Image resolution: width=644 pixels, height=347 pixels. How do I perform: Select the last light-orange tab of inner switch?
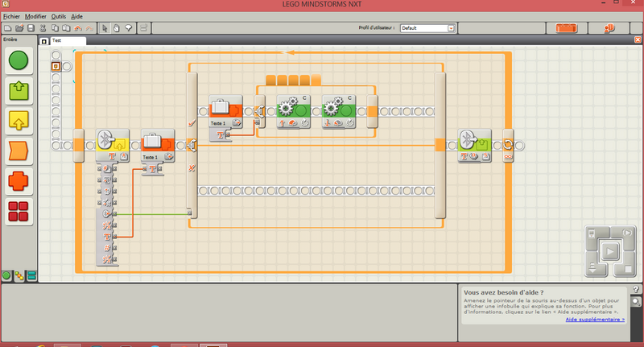click(316, 80)
